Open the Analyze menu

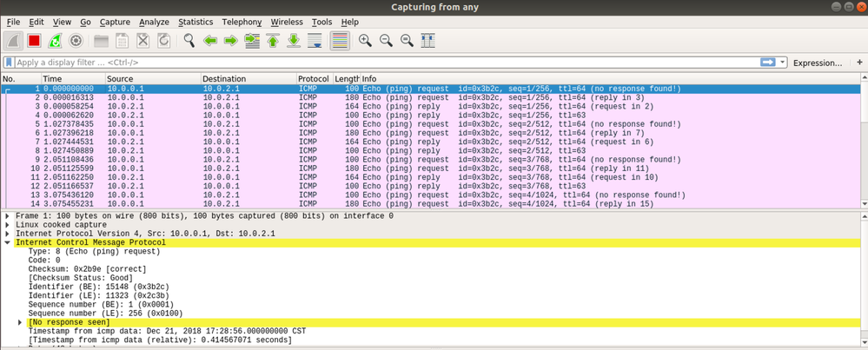click(154, 22)
